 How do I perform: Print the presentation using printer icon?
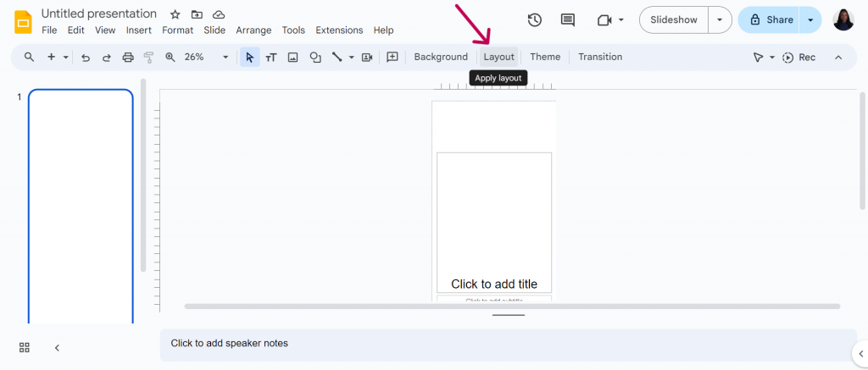click(x=128, y=57)
